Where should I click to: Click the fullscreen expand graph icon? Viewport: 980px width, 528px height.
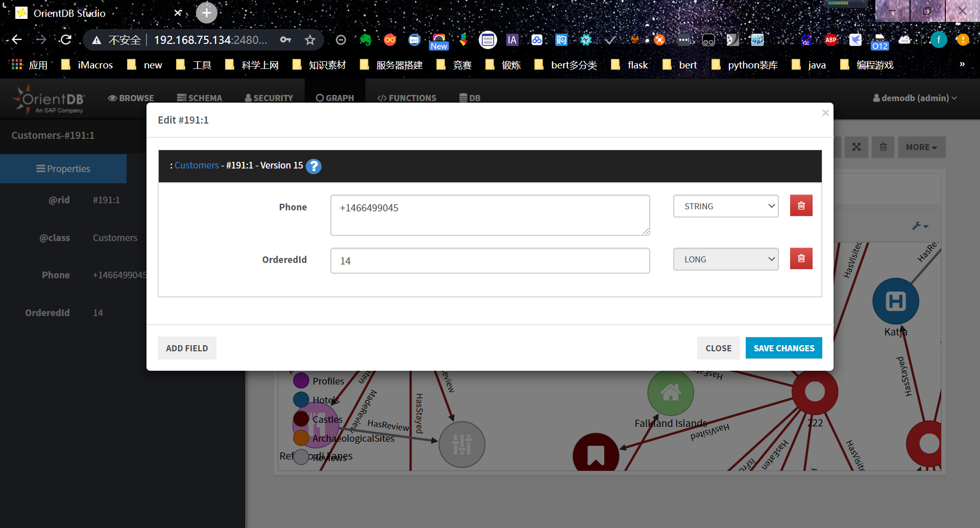[856, 147]
